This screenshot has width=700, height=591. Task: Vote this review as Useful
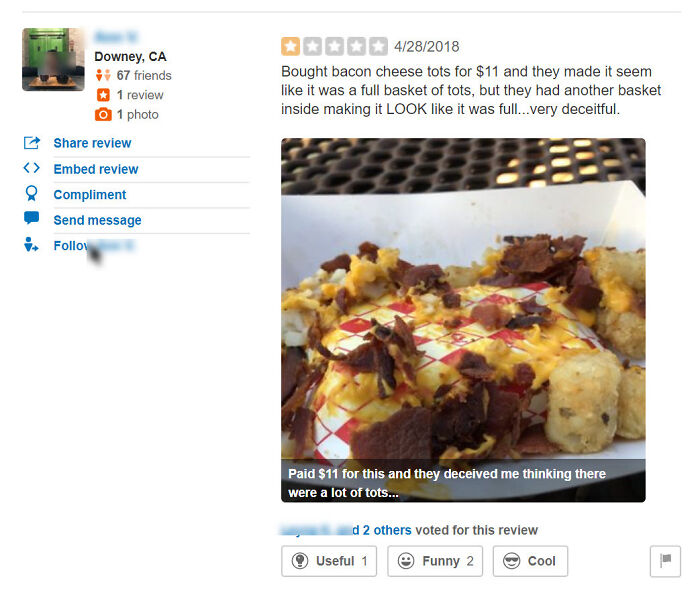point(329,561)
